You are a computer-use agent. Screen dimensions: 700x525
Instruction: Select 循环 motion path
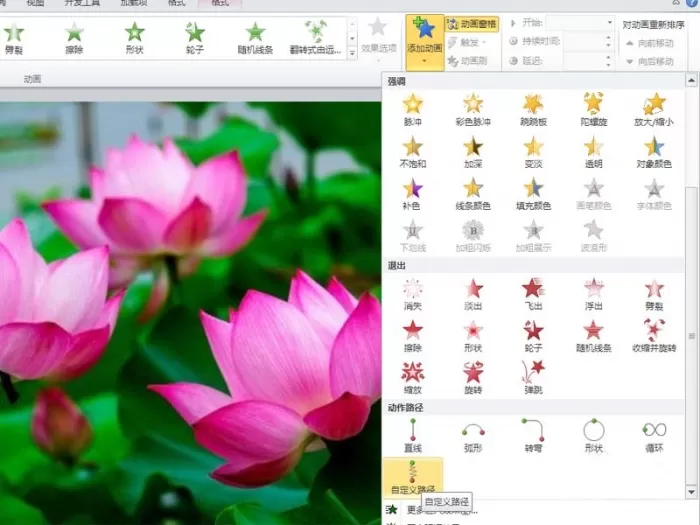click(654, 436)
